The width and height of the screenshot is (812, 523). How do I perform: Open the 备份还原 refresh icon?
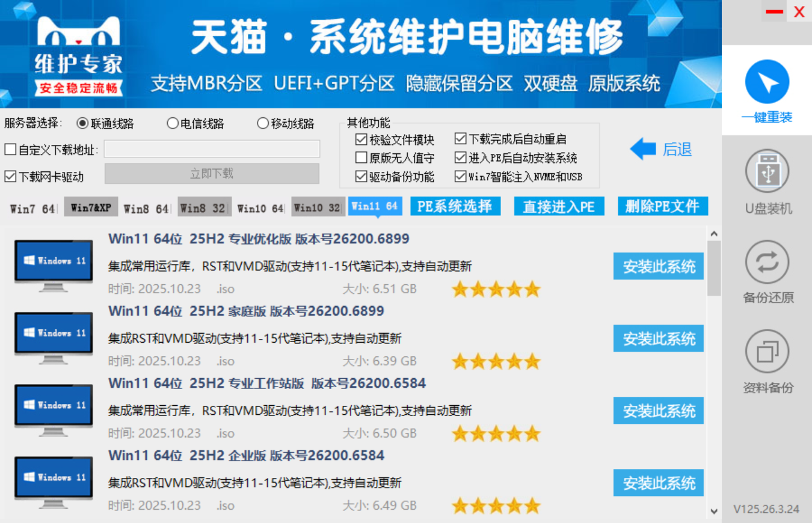click(767, 262)
